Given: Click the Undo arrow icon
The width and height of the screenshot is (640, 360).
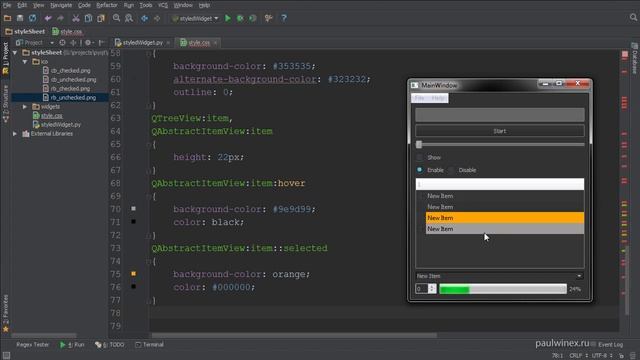Looking at the screenshot, I should [x=48, y=18].
